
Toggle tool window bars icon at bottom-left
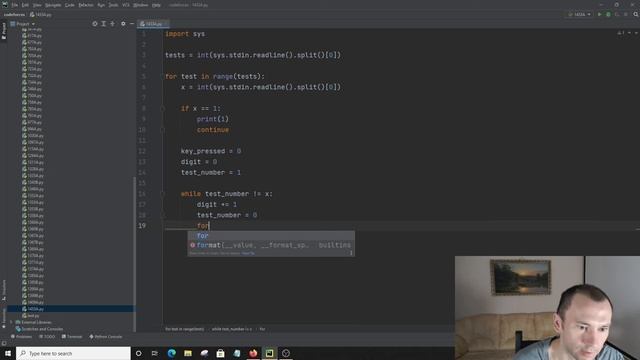(4, 343)
